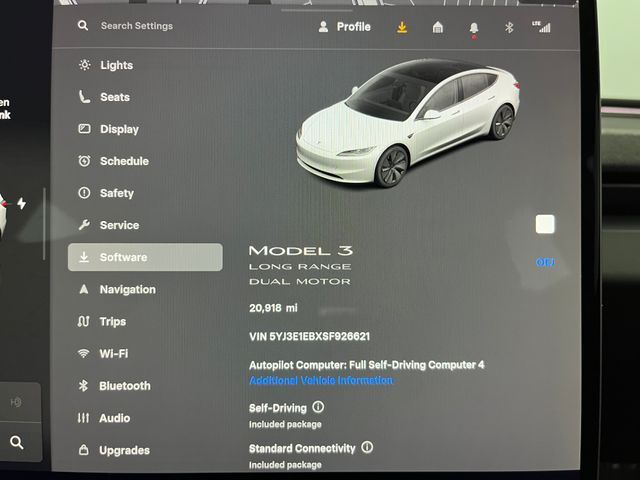Image resolution: width=640 pixels, height=480 pixels.
Task: Tap the Navigation arrow icon
Action: coord(84,289)
